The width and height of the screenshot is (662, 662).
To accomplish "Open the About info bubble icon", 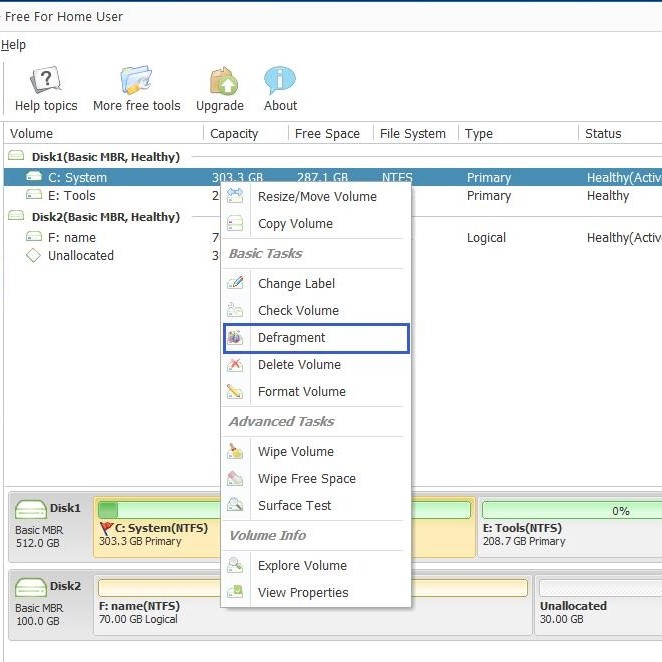I will coord(279,79).
